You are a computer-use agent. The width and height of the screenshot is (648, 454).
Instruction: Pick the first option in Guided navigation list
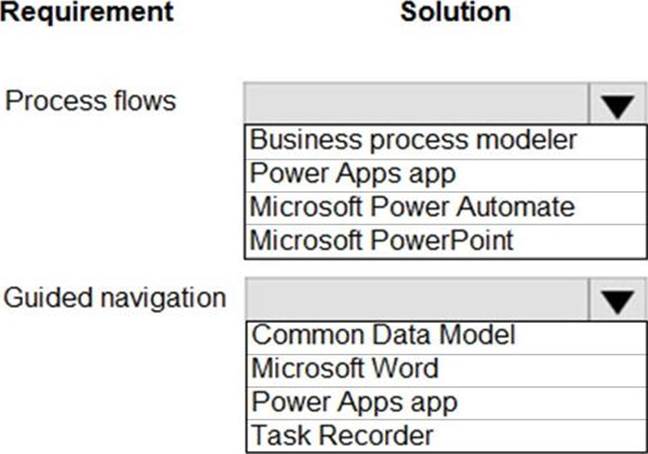coord(383,335)
